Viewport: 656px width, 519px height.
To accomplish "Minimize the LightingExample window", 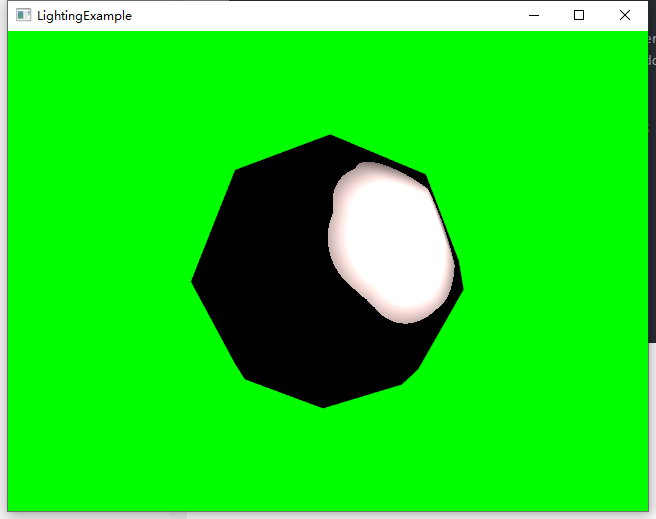I will point(534,15).
